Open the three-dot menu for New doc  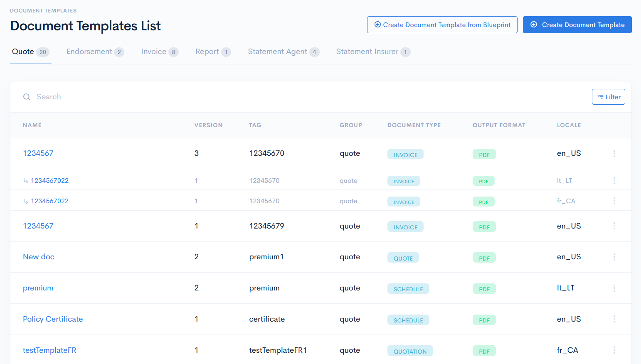click(614, 257)
